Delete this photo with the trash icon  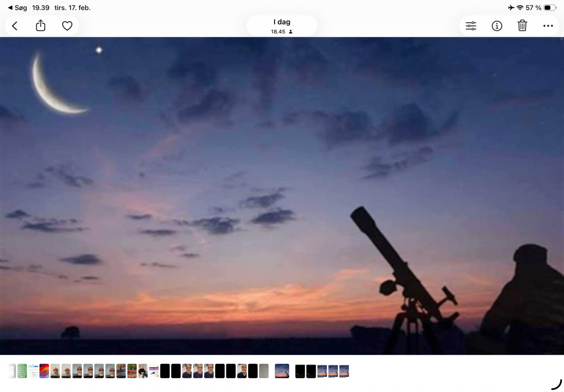522,26
